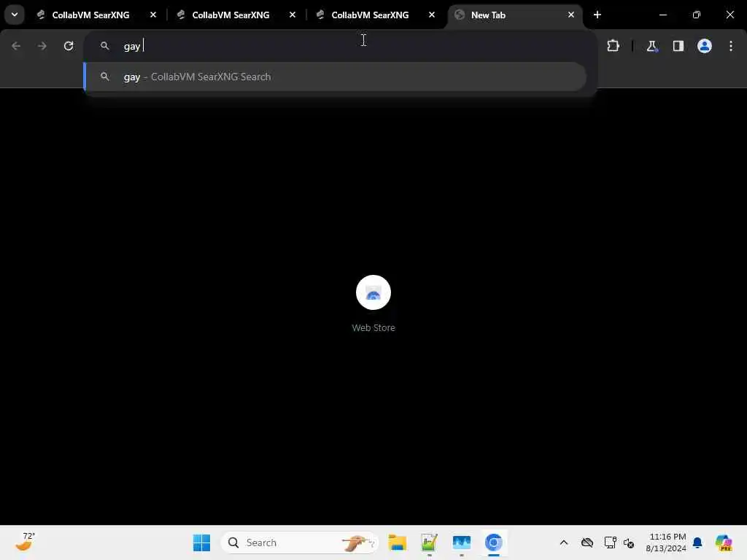Screen dimensions: 747x560
Task: Toggle the side panel icon
Action: click(678, 46)
